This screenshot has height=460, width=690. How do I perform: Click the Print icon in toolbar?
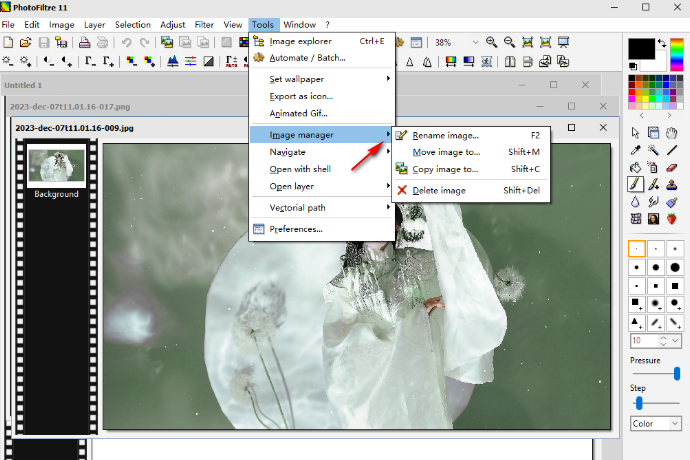[x=85, y=42]
